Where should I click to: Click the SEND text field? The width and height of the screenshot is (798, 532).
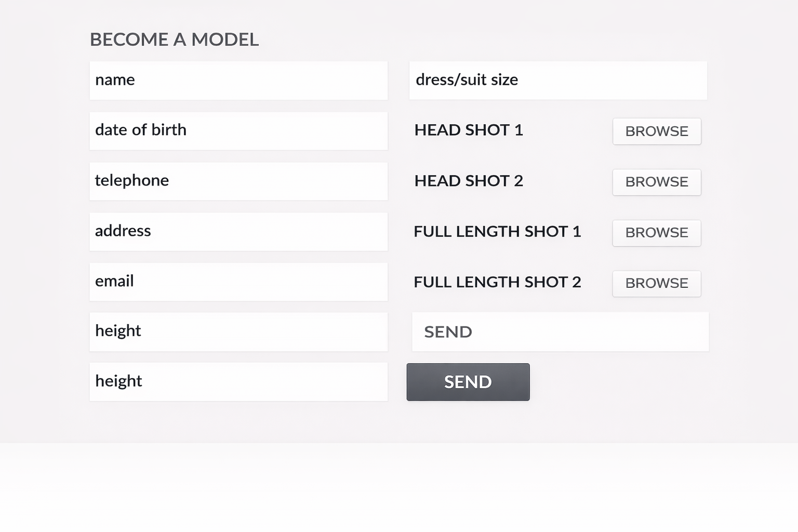point(560,331)
